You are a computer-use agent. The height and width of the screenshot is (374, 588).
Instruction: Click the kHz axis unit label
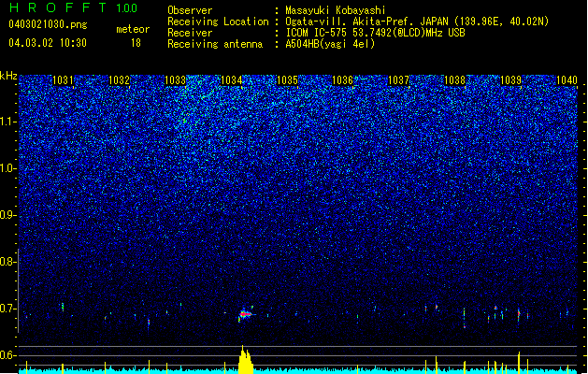pos(8,76)
